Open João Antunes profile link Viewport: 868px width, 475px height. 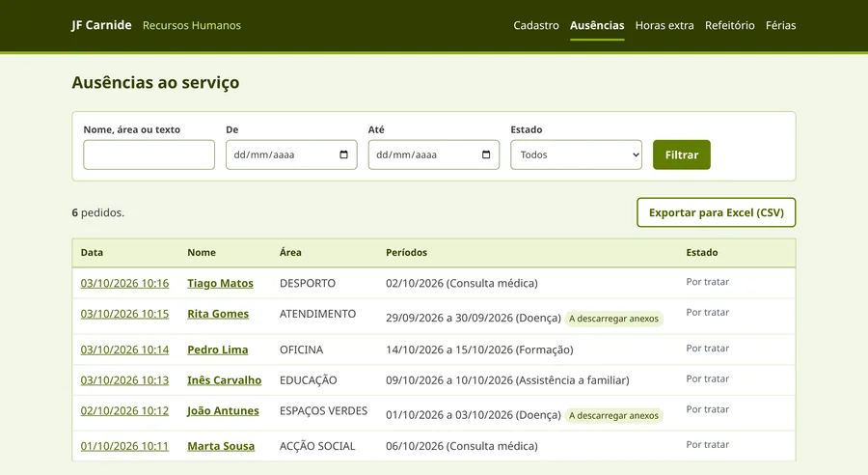pos(223,410)
